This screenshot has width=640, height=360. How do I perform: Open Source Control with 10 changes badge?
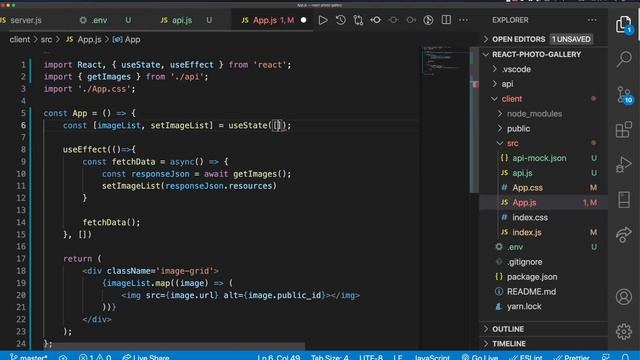coord(624,95)
